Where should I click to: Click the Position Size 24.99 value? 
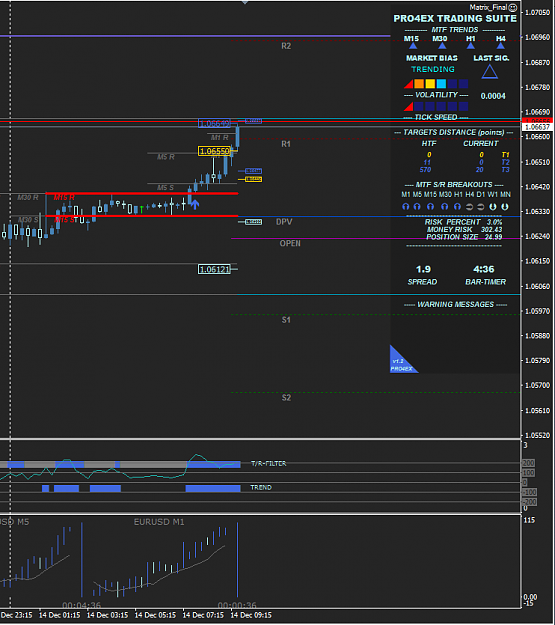pos(493,237)
